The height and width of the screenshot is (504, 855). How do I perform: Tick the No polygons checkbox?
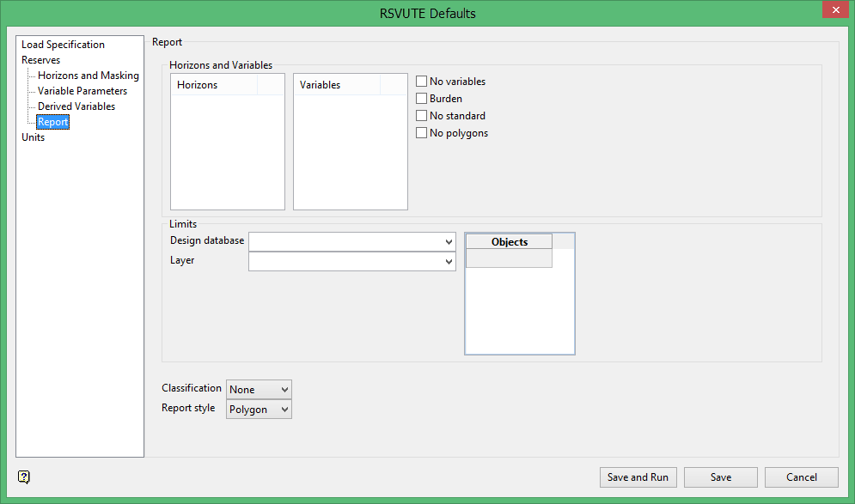422,133
